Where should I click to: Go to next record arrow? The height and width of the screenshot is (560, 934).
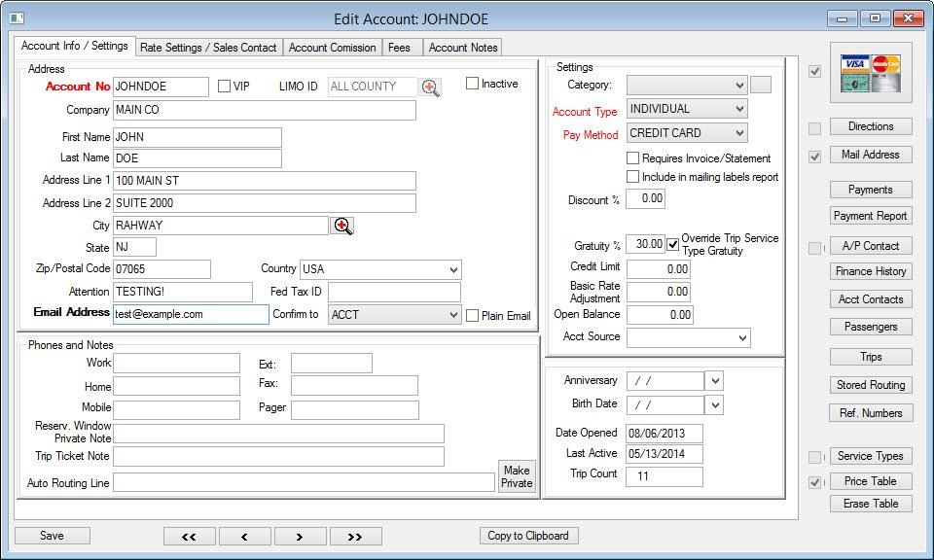pyautogui.click(x=300, y=536)
